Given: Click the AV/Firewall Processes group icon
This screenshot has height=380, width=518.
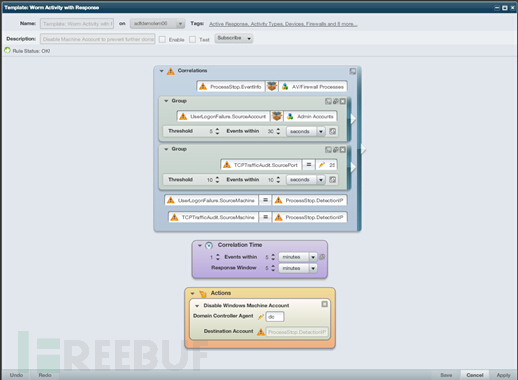Looking at the screenshot, I should coord(285,87).
